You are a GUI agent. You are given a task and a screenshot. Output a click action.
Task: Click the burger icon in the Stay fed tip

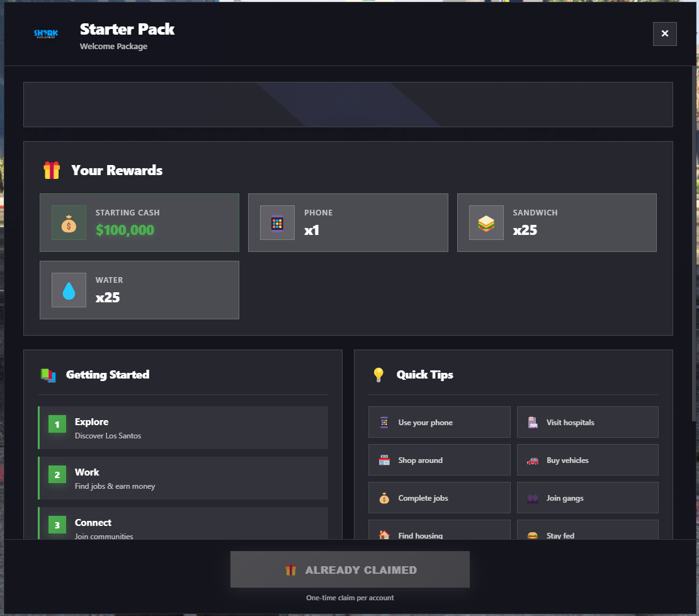(532, 535)
